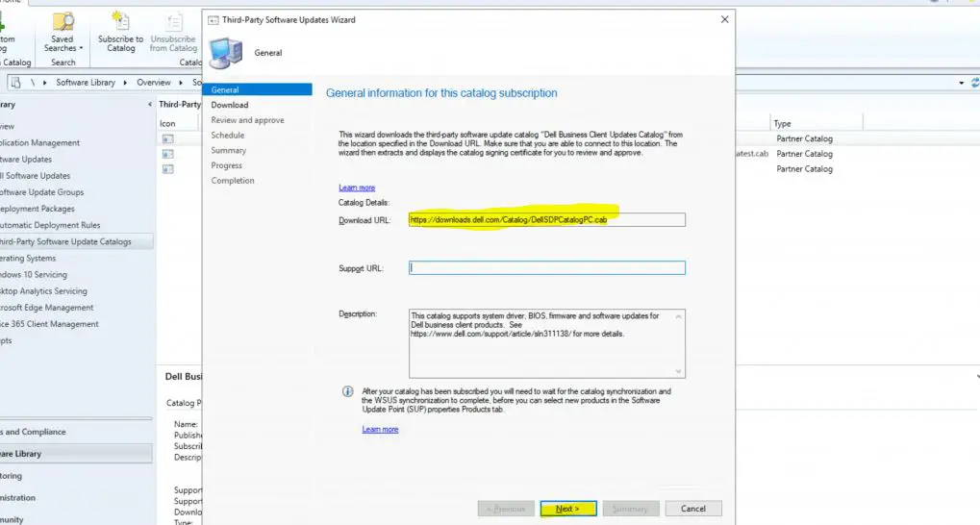Click the second catalog row icon
This screenshot has height=525, width=980.
(167, 154)
